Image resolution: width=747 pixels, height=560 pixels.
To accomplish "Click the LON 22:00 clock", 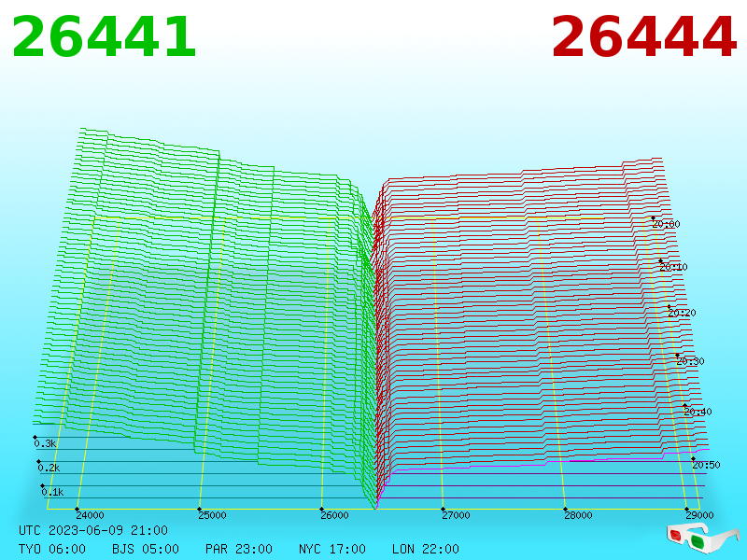I will click(426, 549).
